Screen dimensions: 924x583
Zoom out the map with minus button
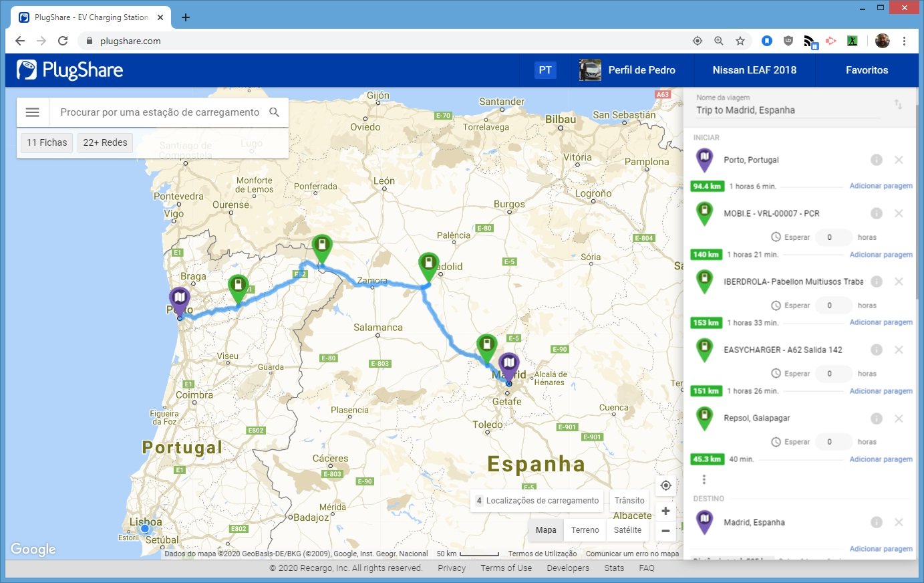(x=665, y=531)
